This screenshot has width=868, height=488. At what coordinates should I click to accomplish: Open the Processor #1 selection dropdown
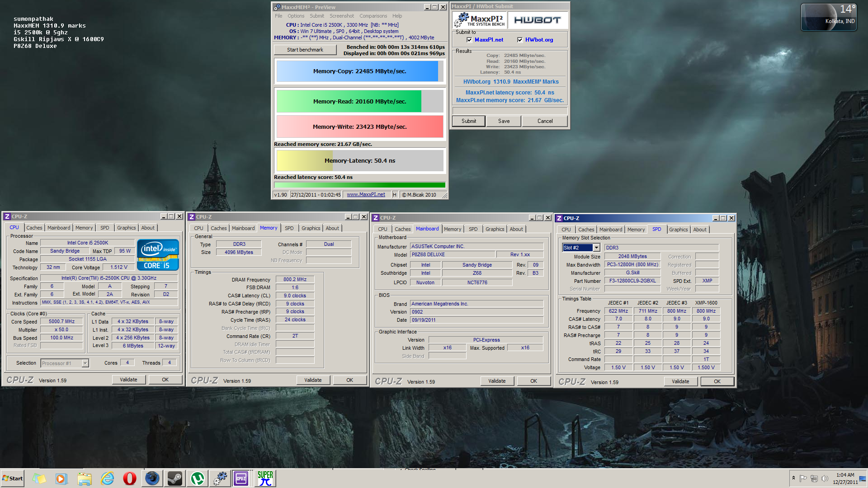tap(85, 363)
